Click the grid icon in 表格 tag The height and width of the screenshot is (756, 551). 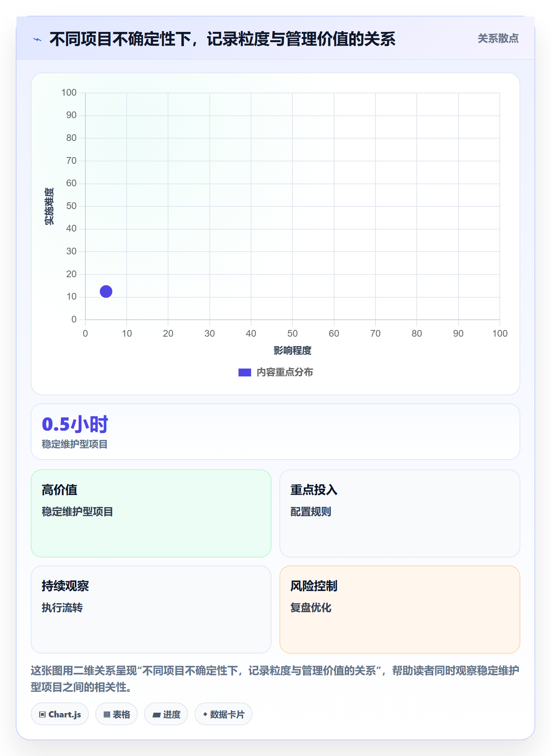[x=107, y=715]
